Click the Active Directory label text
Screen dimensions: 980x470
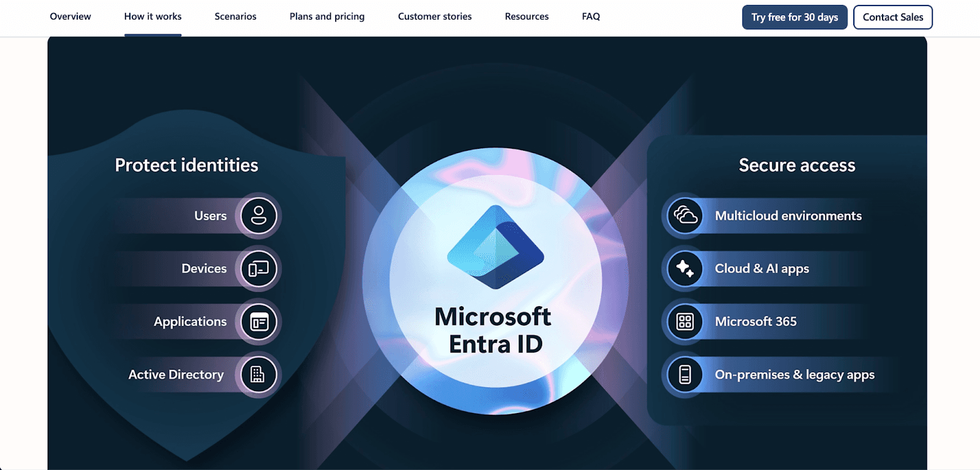(x=176, y=375)
